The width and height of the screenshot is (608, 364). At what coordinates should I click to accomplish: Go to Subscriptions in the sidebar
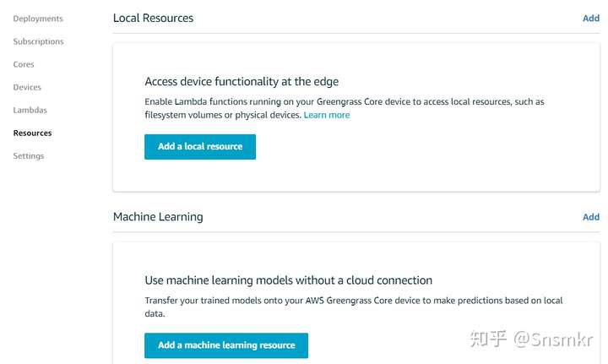tap(38, 41)
